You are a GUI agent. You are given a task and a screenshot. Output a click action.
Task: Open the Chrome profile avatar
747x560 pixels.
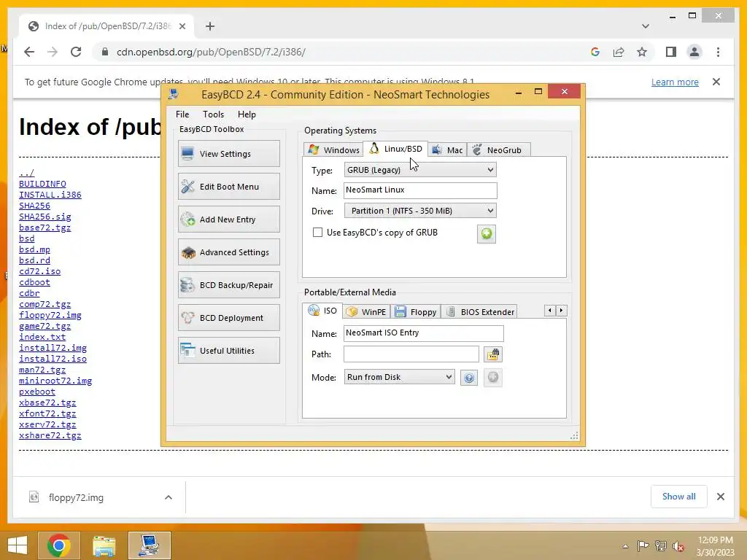(x=694, y=52)
